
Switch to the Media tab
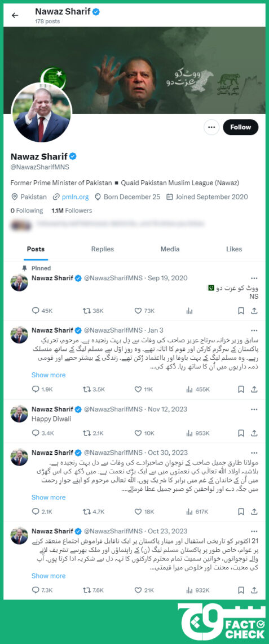click(170, 249)
